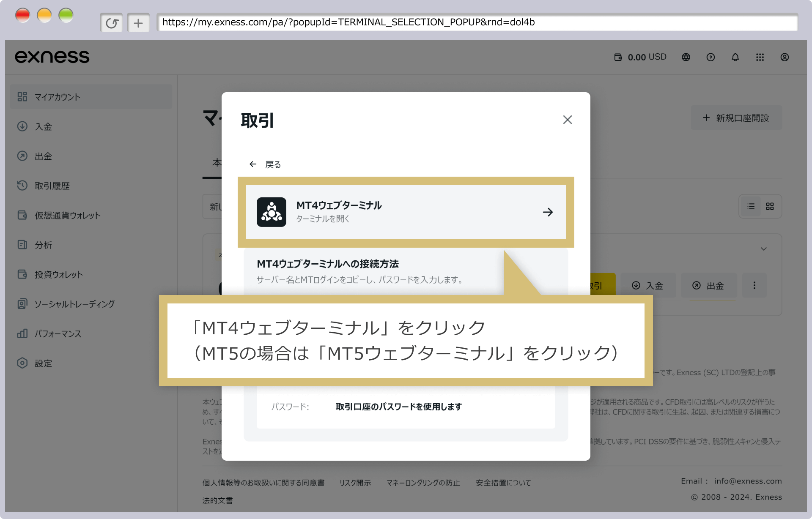This screenshot has height=519, width=812.
Task: Click the MT4ウェブターミナルへの接続方法 heading
Action: (x=328, y=264)
